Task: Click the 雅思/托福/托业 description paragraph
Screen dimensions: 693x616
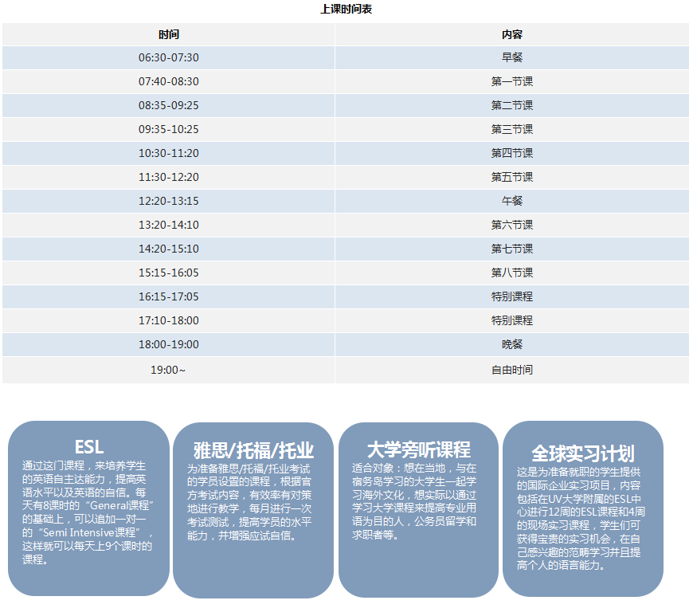Action: (x=249, y=502)
